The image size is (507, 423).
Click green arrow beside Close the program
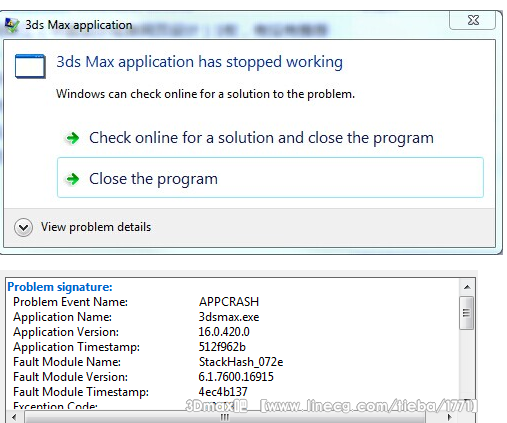(72, 179)
